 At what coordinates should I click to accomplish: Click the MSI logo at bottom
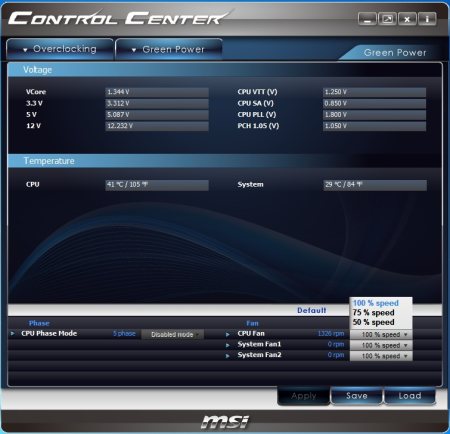coord(225,422)
